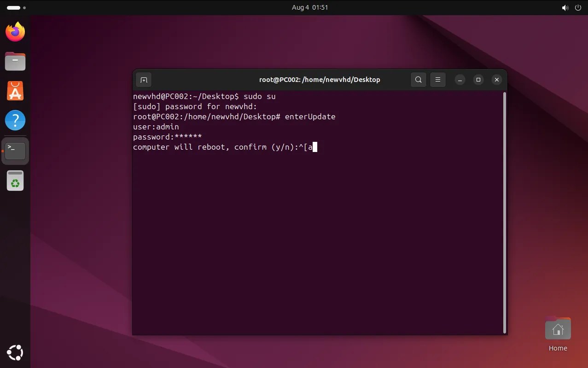
Task: Open the Home folder desktop icon
Action: pyautogui.click(x=558, y=334)
